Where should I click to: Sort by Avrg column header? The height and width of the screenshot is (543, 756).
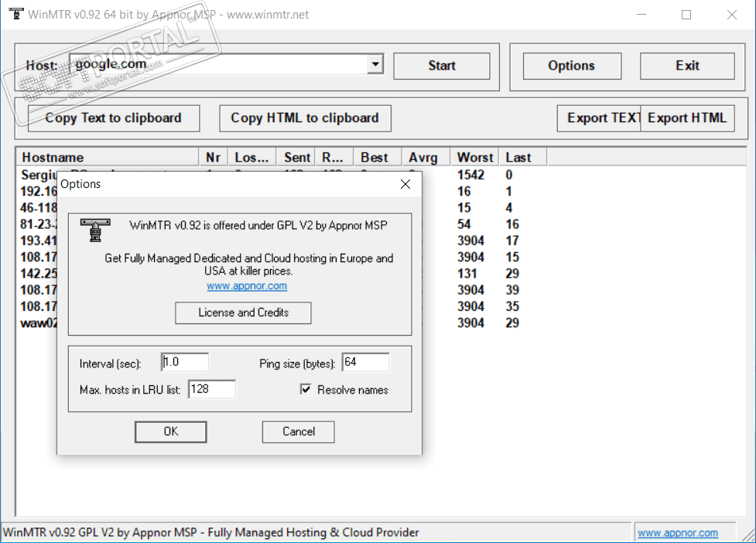(x=426, y=158)
